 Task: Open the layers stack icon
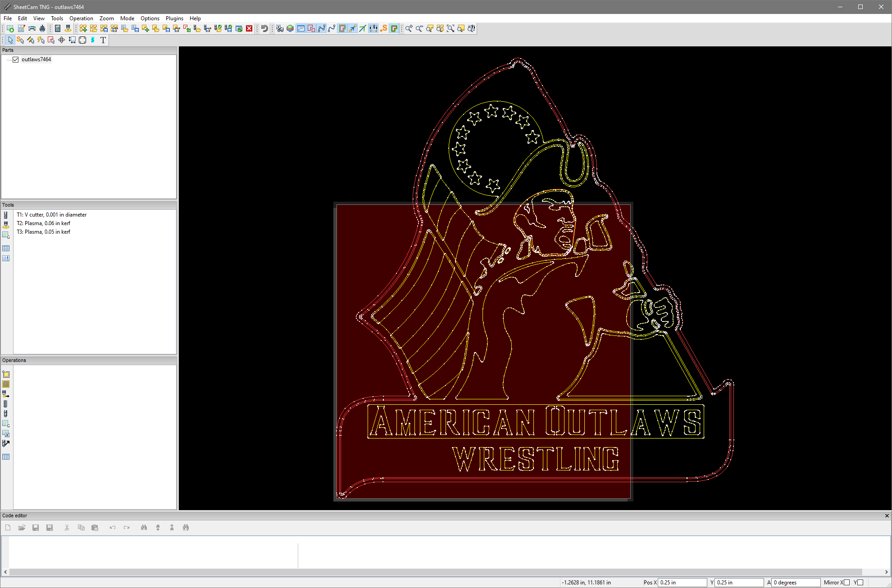[x=290, y=28]
